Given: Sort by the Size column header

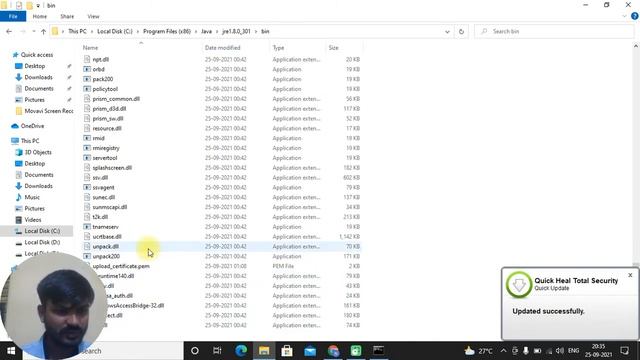Looking at the screenshot, I should [333, 48].
